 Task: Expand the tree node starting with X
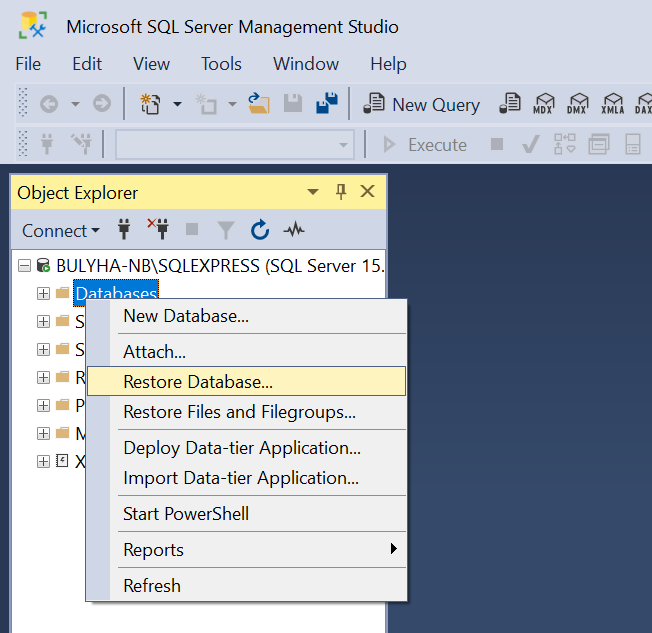click(x=43, y=461)
